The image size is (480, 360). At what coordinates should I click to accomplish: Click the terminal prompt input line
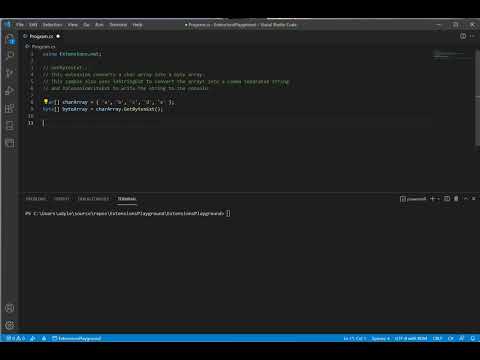click(x=127, y=213)
